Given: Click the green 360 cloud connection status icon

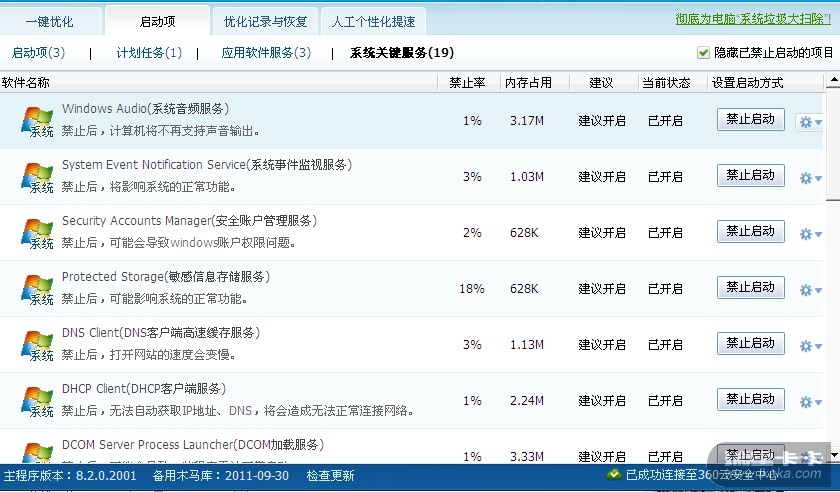Looking at the screenshot, I should click(614, 474).
